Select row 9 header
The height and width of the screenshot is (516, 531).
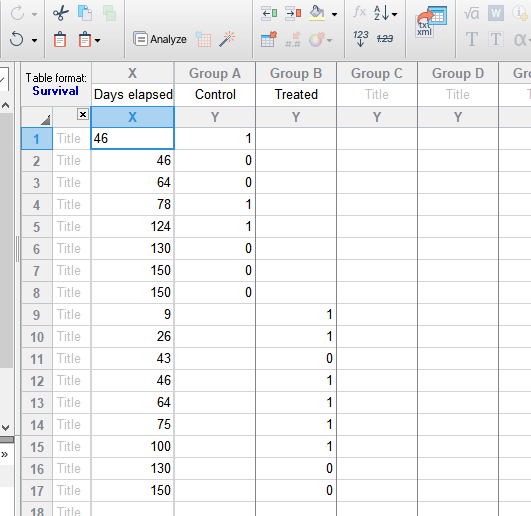click(x=37, y=315)
